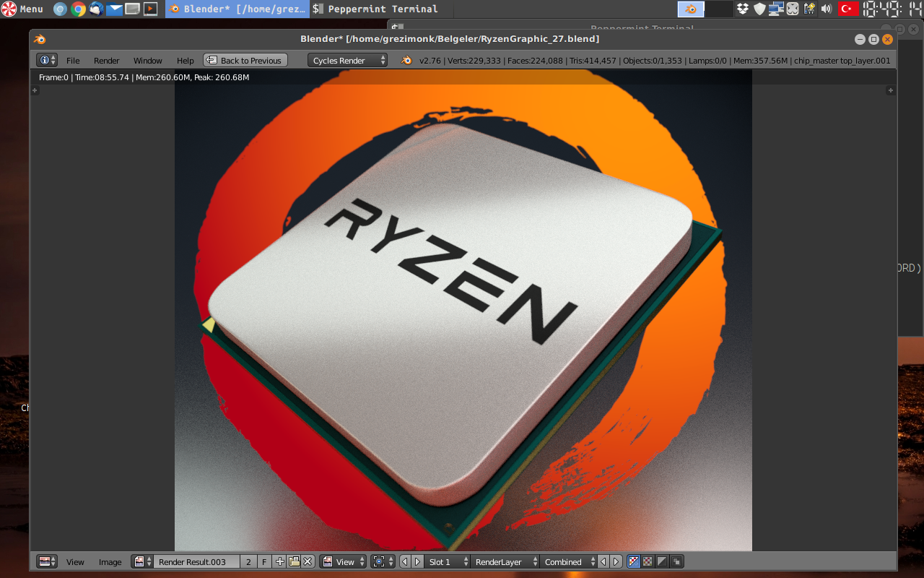Image resolution: width=924 pixels, height=578 pixels.
Task: Click the Time:08:55.74 render info
Action: pos(102,77)
